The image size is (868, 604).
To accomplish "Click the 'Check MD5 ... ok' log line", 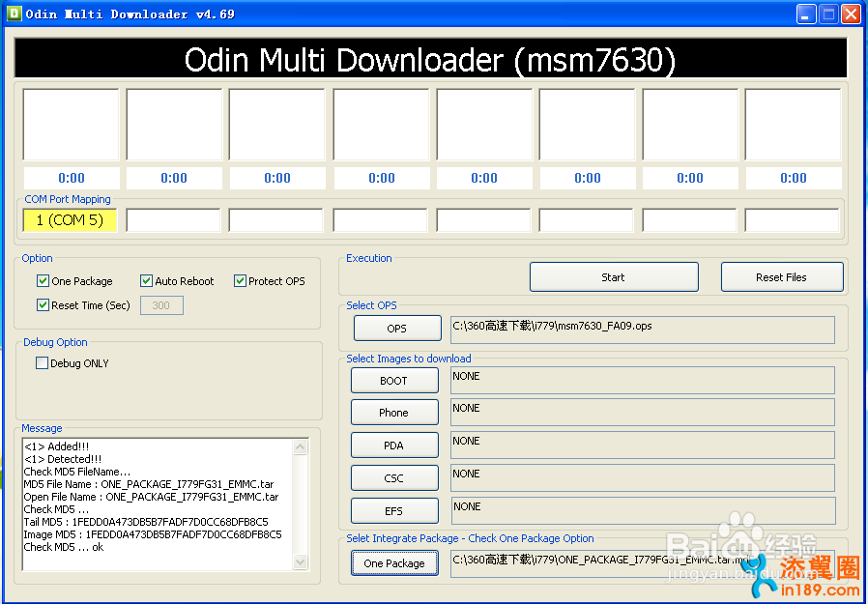I will pos(64,547).
